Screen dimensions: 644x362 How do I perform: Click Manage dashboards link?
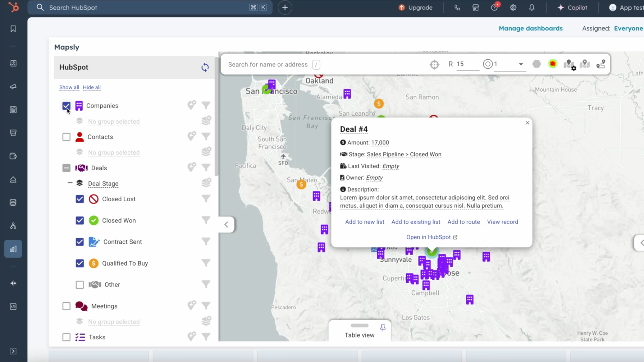[x=530, y=28]
